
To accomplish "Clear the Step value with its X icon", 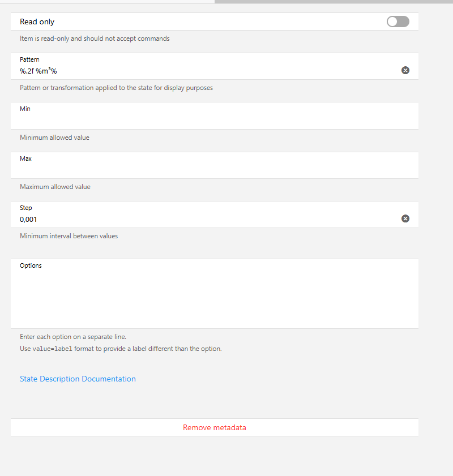I will point(405,218).
